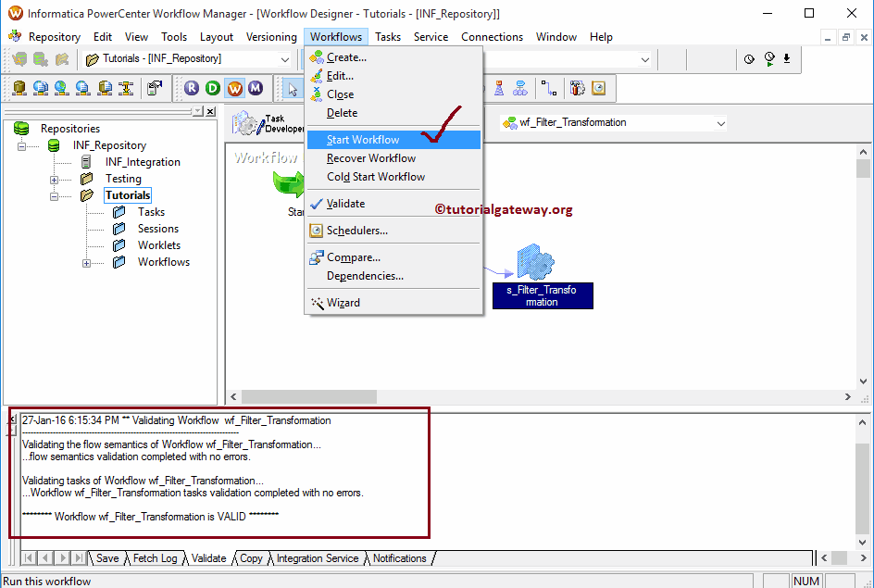874x588 pixels.
Task: Click the Link Tasks icon on the toolbar
Action: [x=548, y=88]
